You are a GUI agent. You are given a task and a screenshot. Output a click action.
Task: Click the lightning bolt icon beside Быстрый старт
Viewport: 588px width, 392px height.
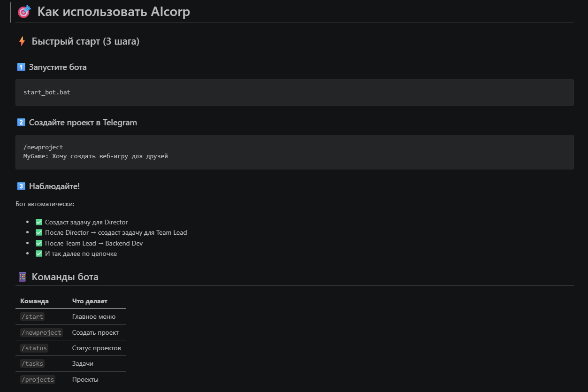pyautogui.click(x=22, y=41)
